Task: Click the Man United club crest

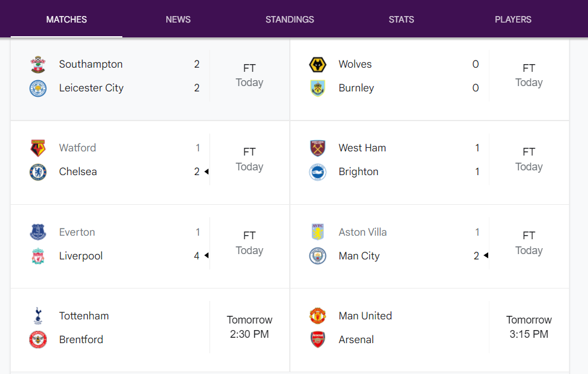Action: tap(318, 316)
